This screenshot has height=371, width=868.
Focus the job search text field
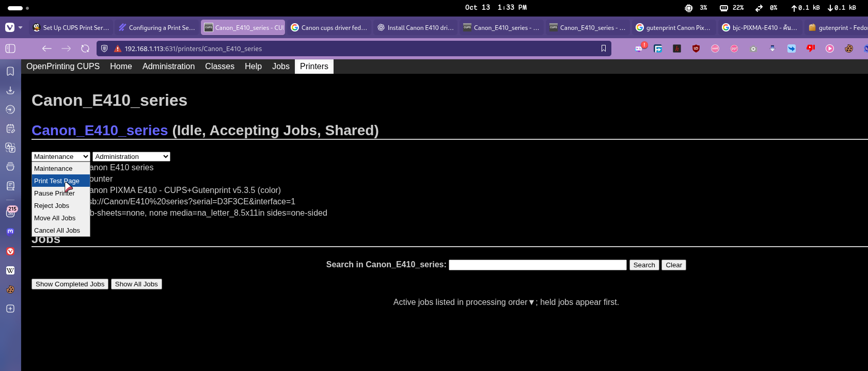tap(537, 265)
